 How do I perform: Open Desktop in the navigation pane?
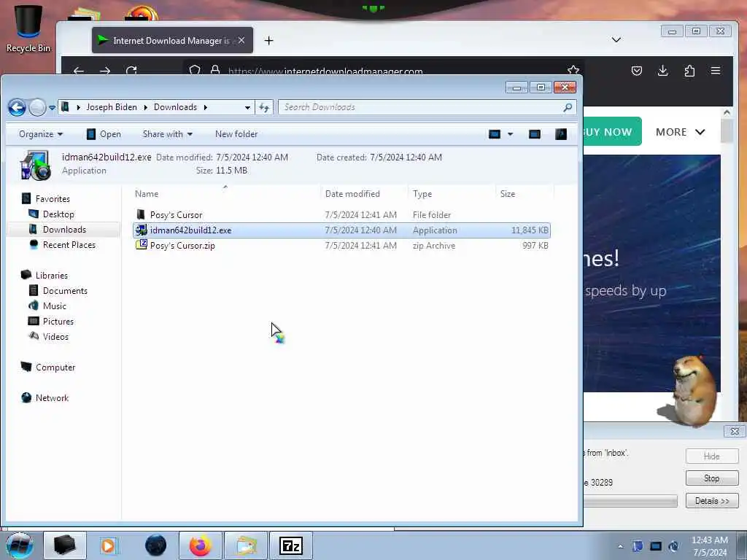click(x=58, y=214)
